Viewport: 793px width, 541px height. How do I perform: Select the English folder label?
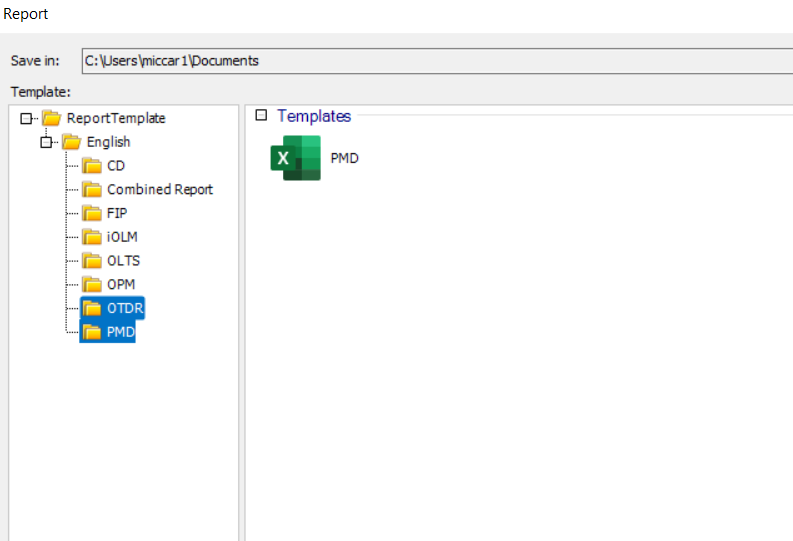[108, 142]
